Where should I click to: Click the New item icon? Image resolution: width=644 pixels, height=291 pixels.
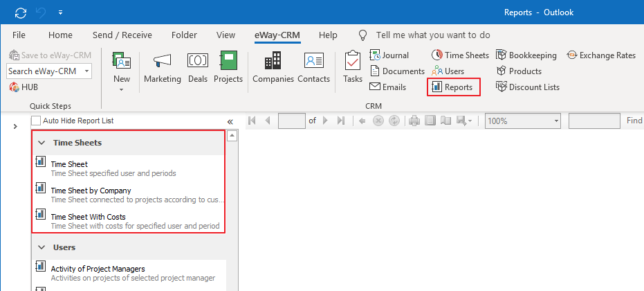[122, 61]
